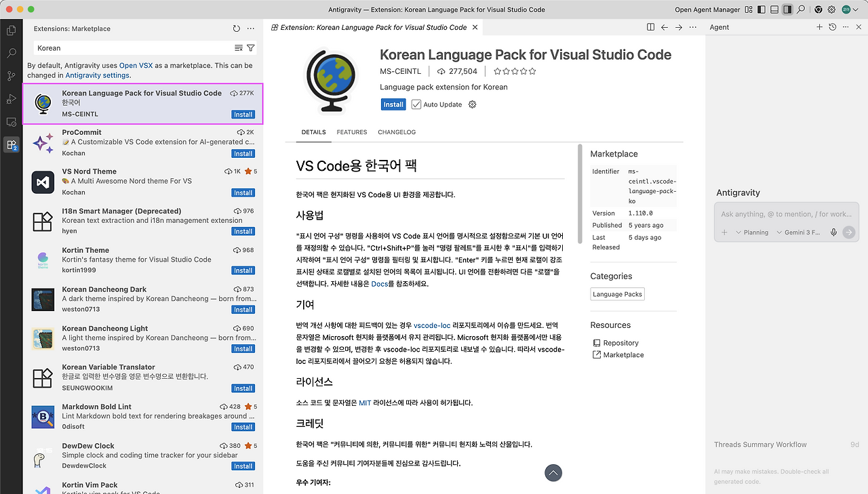Switch to the CHANGELOG tab

coord(397,132)
